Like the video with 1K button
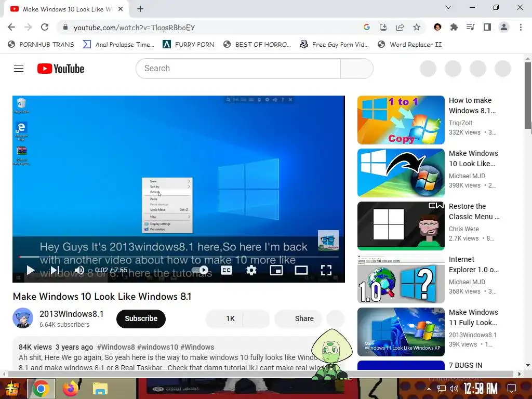This screenshot has height=399, width=532. pyautogui.click(x=224, y=318)
